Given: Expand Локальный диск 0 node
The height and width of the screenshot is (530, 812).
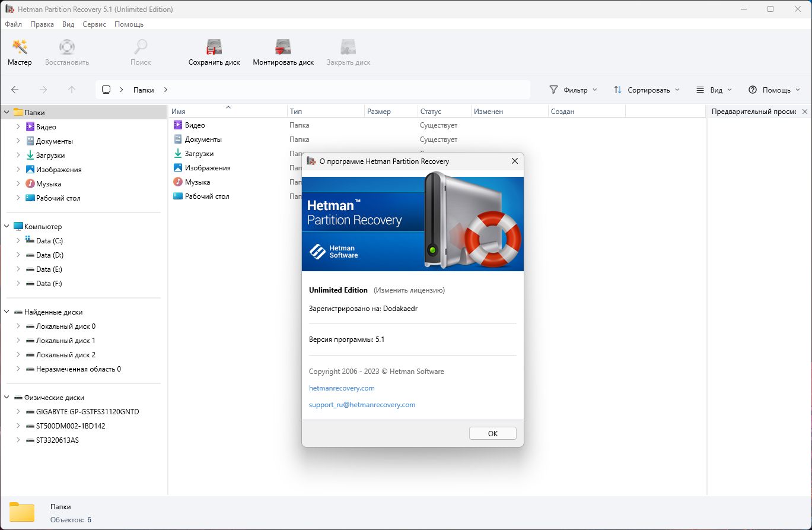Looking at the screenshot, I should point(18,326).
